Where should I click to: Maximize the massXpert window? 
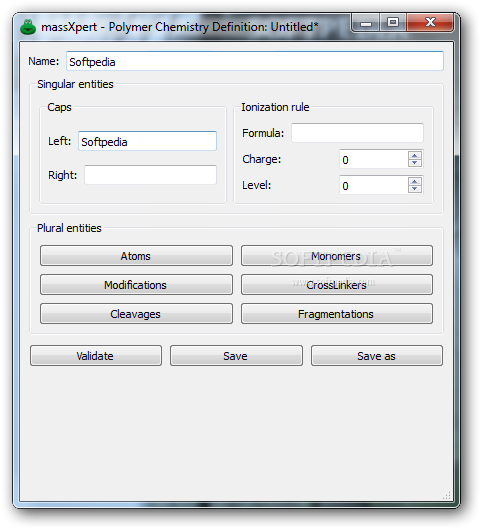tap(393, 23)
